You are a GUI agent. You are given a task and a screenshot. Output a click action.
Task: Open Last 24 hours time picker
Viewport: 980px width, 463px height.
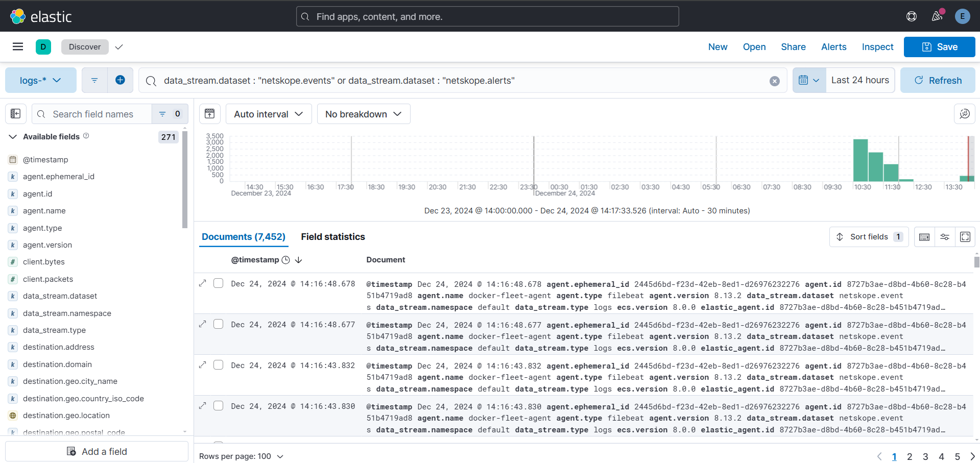click(860, 80)
